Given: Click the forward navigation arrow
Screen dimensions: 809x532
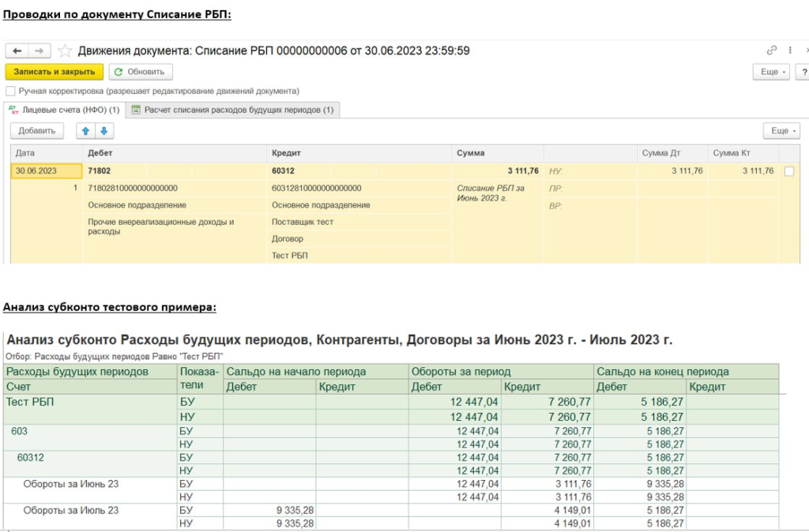Looking at the screenshot, I should point(39,51).
